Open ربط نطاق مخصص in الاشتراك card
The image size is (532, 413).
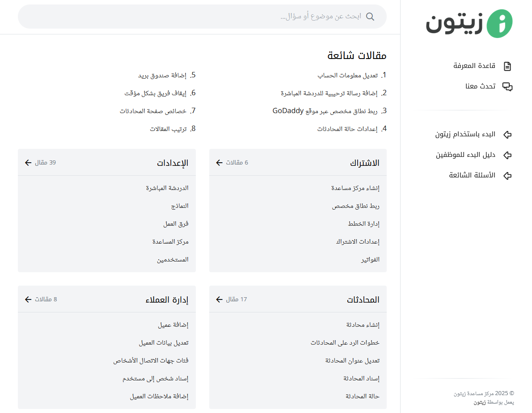tap(355, 206)
